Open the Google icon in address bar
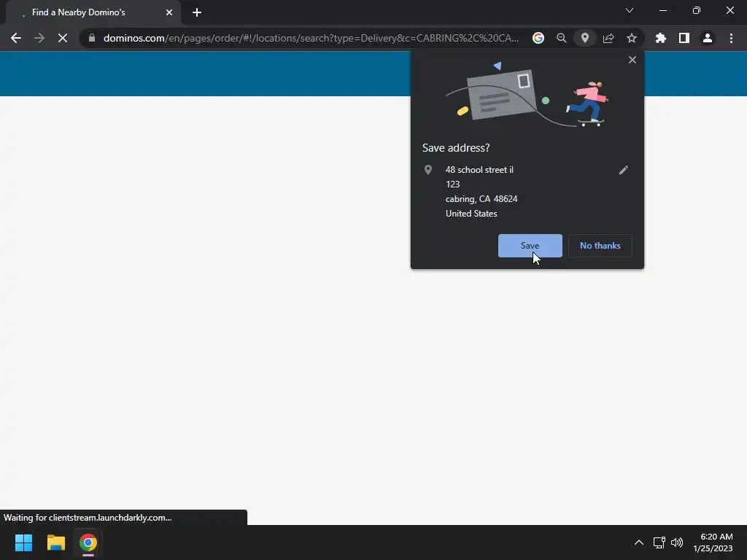 (x=538, y=38)
